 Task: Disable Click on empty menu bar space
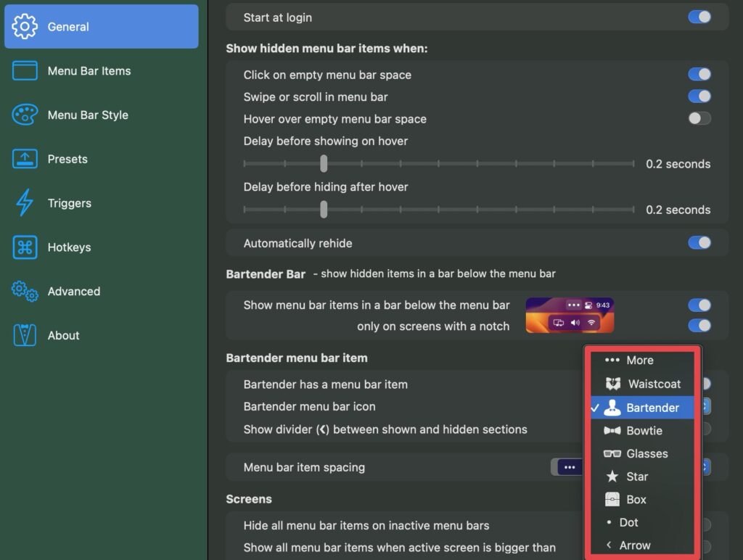699,75
